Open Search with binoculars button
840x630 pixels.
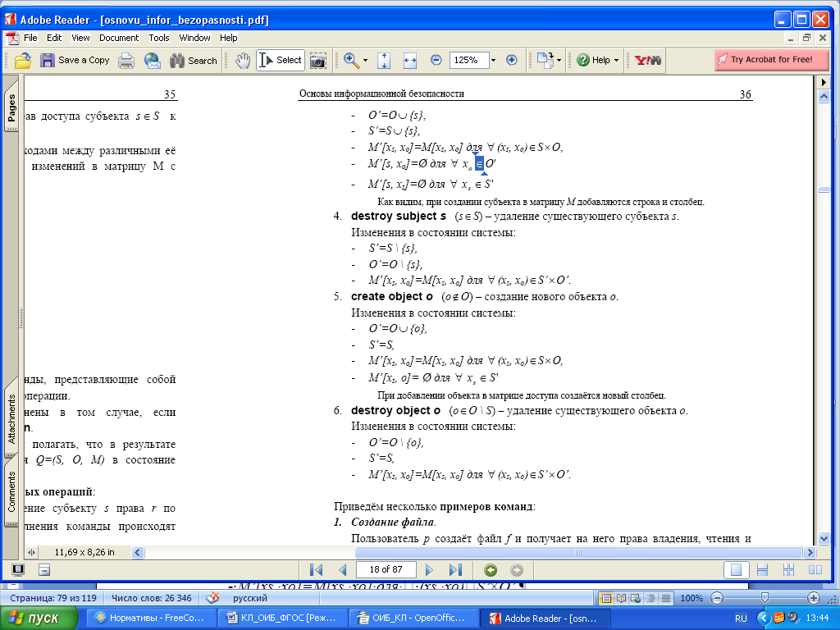pyautogui.click(x=194, y=61)
